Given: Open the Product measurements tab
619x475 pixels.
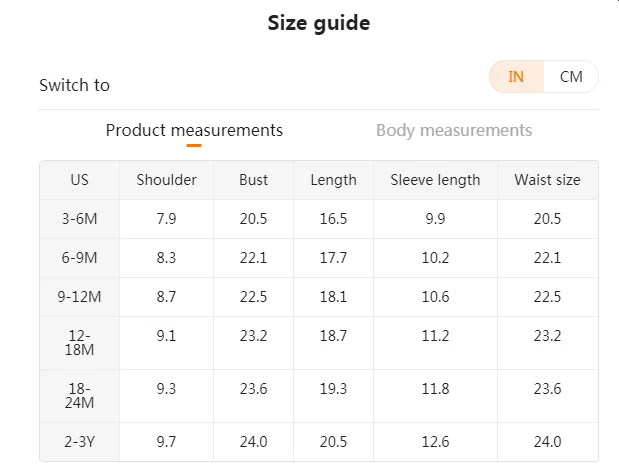Looking at the screenshot, I should tap(194, 130).
